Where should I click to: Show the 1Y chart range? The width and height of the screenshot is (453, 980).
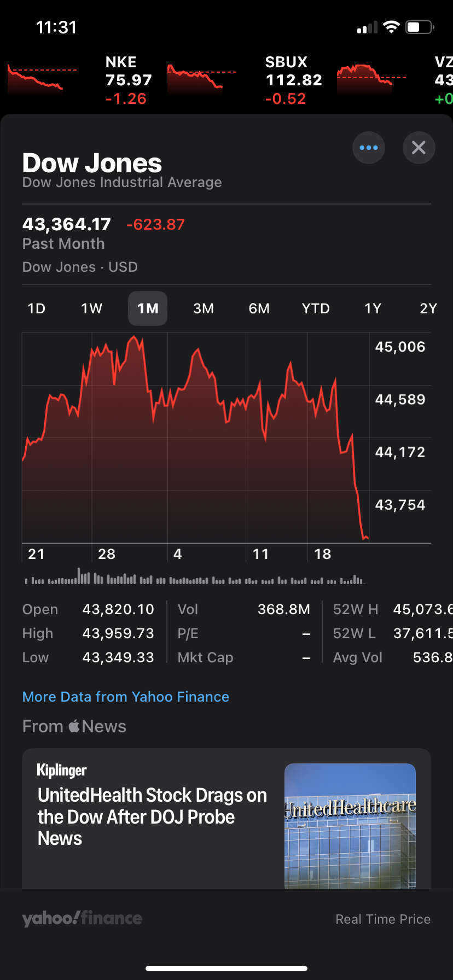point(373,308)
